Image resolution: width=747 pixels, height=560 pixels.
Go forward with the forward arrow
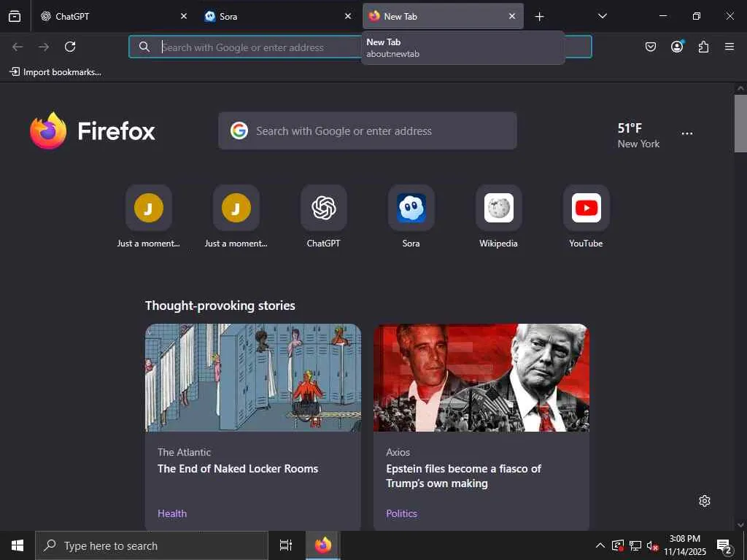coord(44,47)
